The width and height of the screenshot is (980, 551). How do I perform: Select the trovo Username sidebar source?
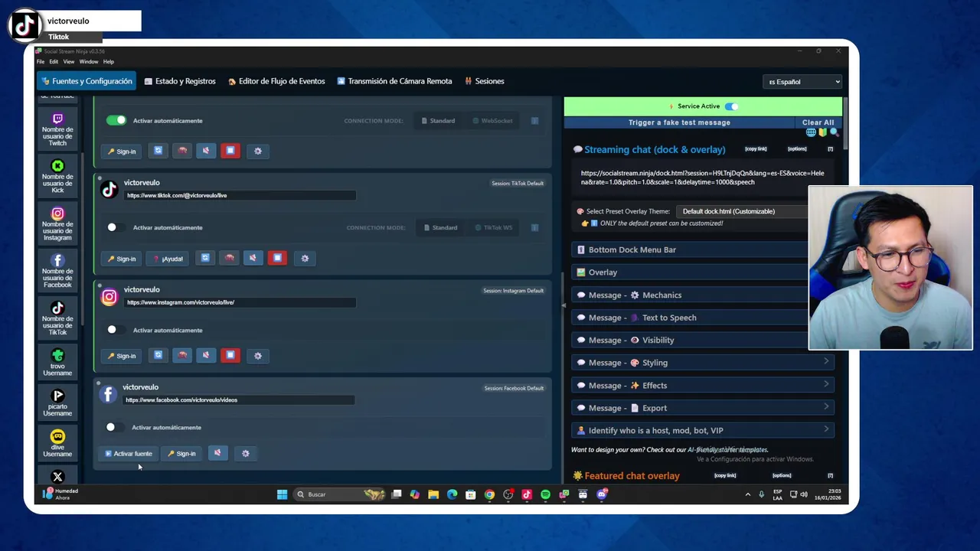pos(57,362)
